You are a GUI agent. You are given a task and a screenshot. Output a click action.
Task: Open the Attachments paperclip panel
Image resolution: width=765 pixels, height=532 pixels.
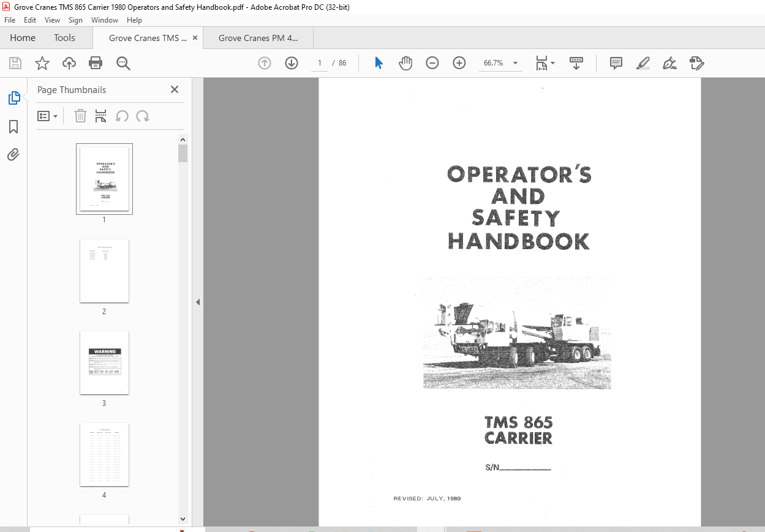(x=13, y=155)
